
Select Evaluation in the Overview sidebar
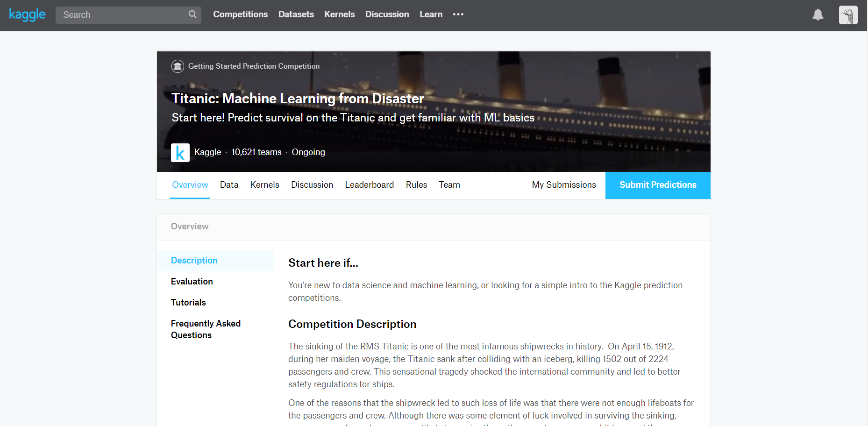coord(192,281)
